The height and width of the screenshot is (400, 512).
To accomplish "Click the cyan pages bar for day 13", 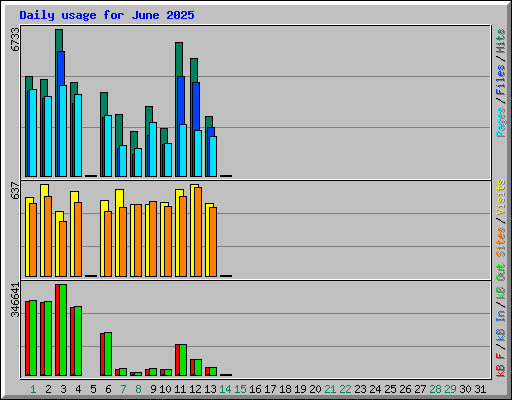I will [x=213, y=156].
